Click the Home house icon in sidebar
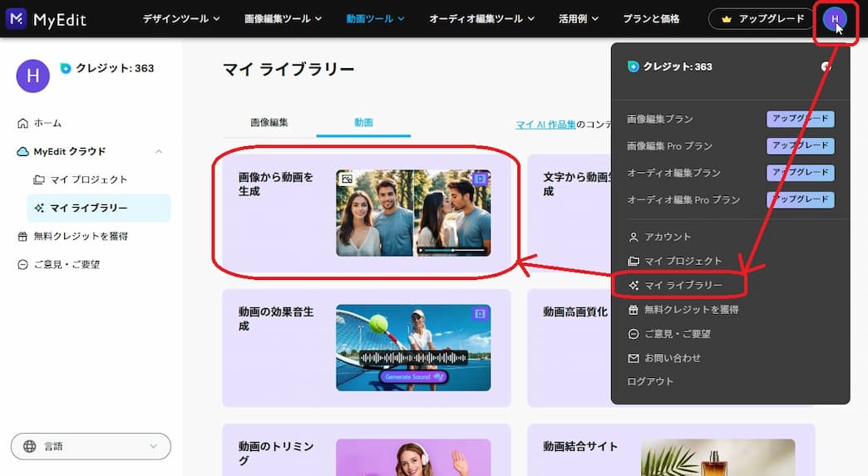868x476 pixels. click(x=22, y=123)
